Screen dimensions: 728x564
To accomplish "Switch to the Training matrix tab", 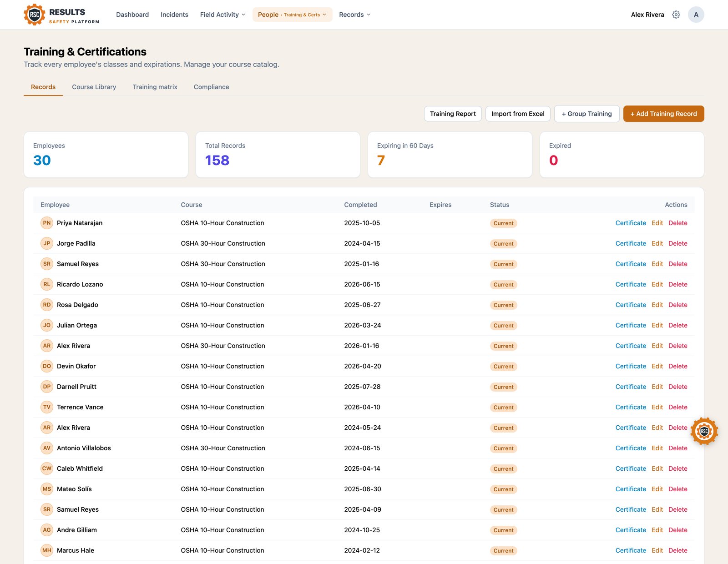I will (155, 87).
